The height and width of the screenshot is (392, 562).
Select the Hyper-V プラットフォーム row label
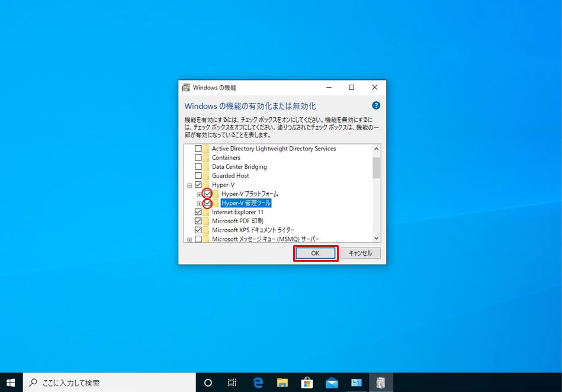coord(250,194)
